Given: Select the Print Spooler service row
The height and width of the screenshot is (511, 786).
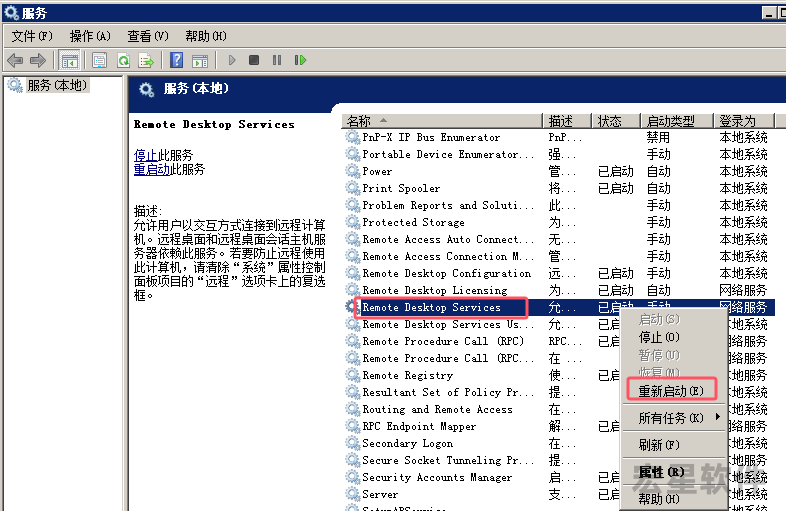Looking at the screenshot, I should pyautogui.click(x=401, y=188).
